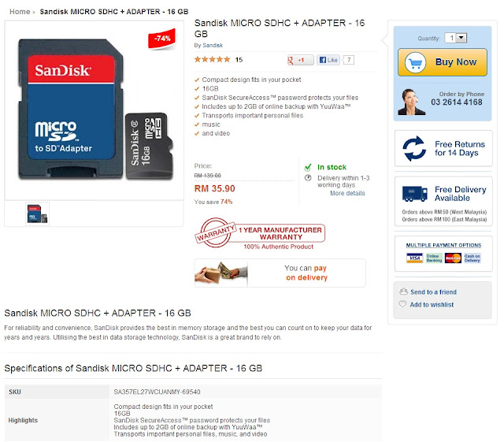Click the Free Delivery truck icon
Screen dimensions: 504x442
[414, 194]
